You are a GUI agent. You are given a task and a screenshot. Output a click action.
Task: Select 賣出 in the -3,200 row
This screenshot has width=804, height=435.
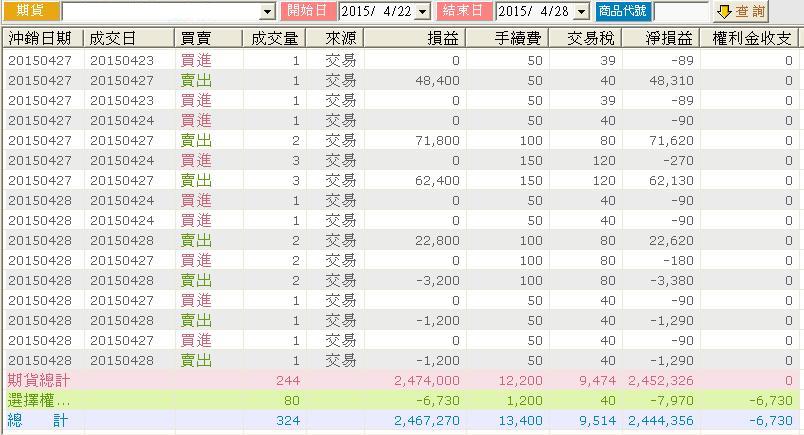point(196,281)
